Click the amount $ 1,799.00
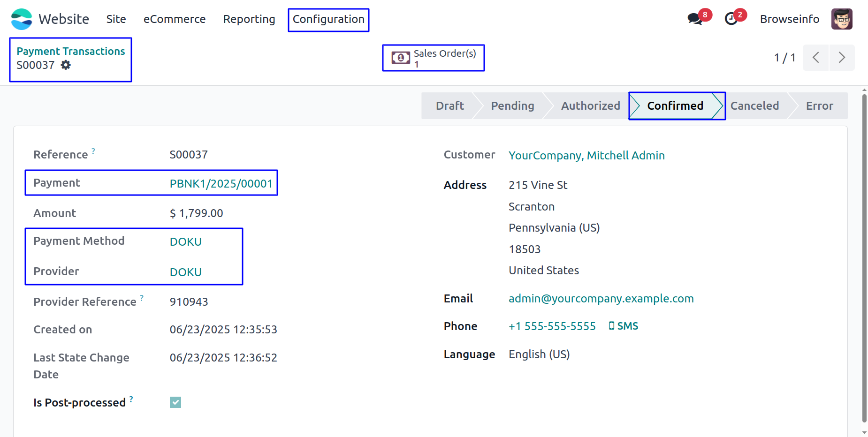The image size is (868, 437). coord(196,213)
